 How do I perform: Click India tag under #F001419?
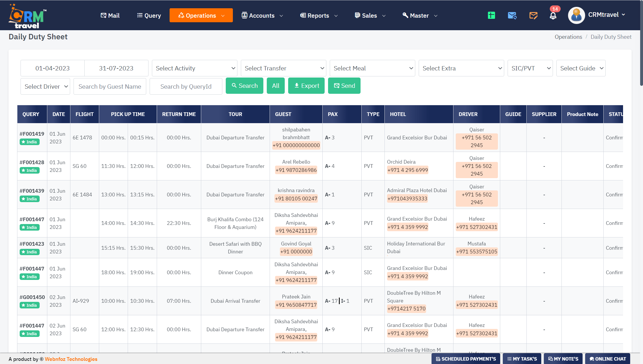[29, 142]
